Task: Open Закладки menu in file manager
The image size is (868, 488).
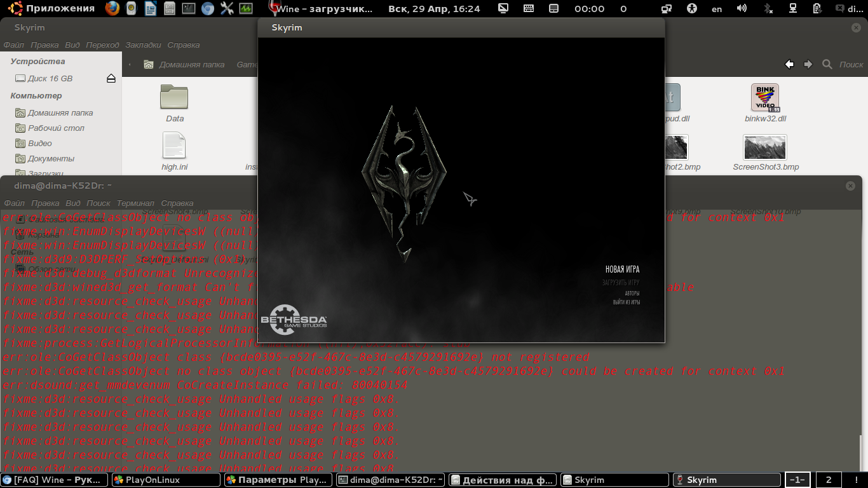Action: (143, 45)
